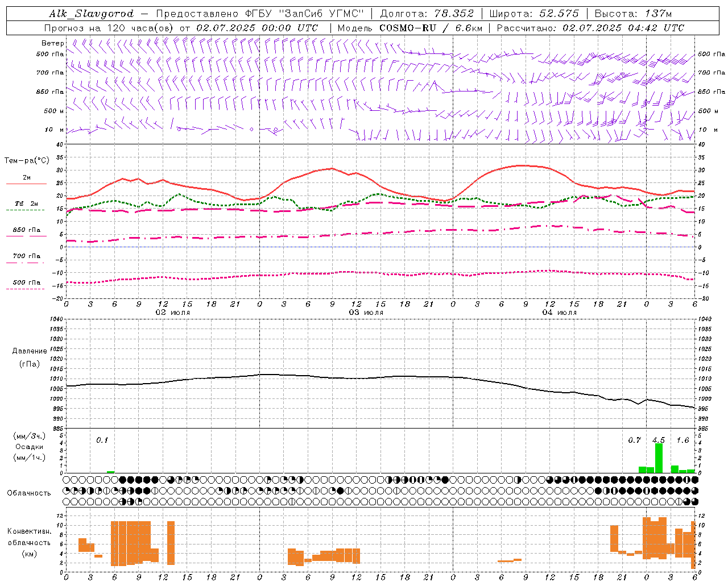Image resolution: width=728 pixels, height=582 pixels.
Task: Click the Ветер panel label
Action: click(52, 43)
